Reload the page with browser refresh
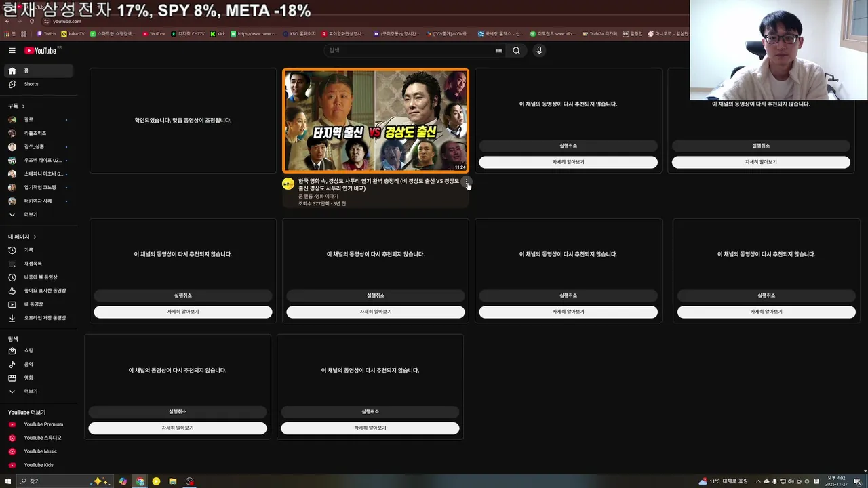The height and width of the screenshot is (488, 868). click(32, 21)
